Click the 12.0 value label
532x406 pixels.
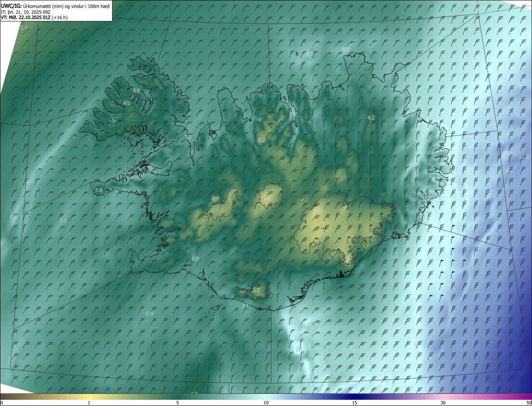(524, 156)
